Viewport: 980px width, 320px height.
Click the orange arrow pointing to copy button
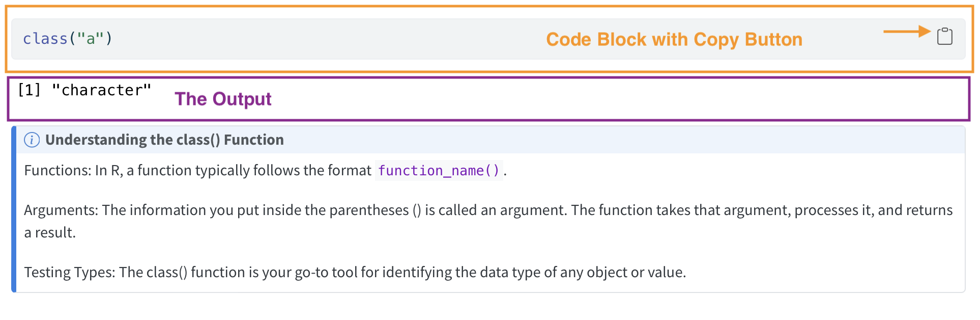tap(906, 32)
